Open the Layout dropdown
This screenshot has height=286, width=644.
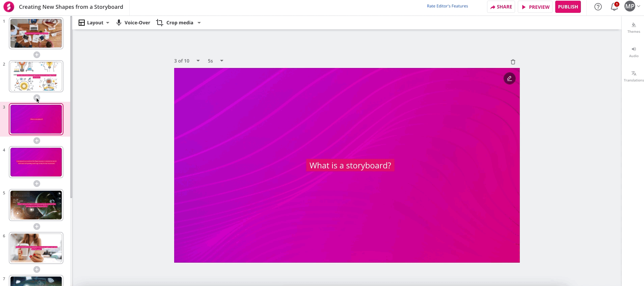94,23
